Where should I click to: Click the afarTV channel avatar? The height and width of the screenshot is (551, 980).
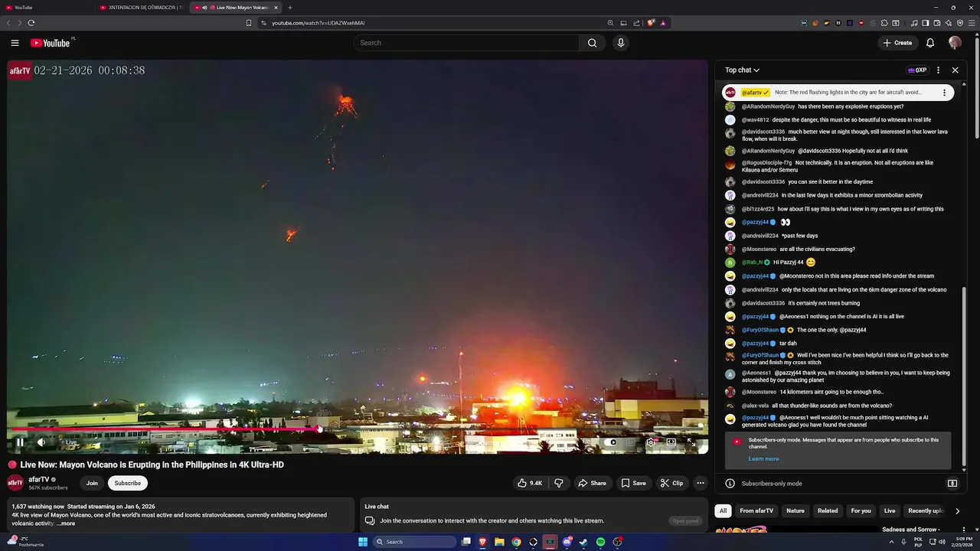[x=15, y=483]
